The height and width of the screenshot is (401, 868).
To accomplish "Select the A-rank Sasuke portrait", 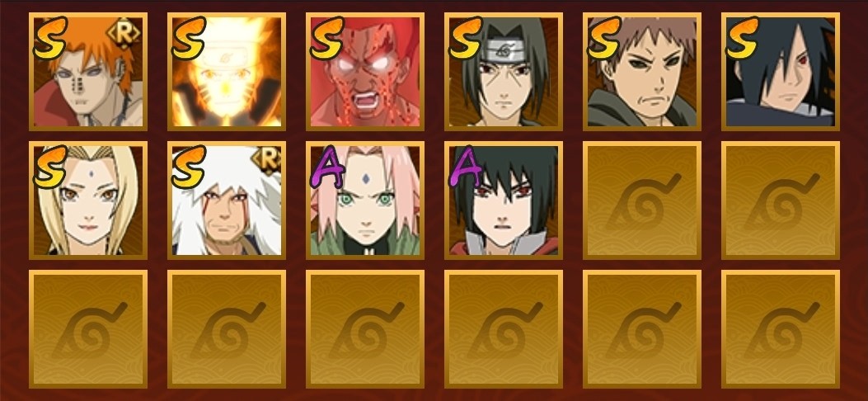I will 503,200.
